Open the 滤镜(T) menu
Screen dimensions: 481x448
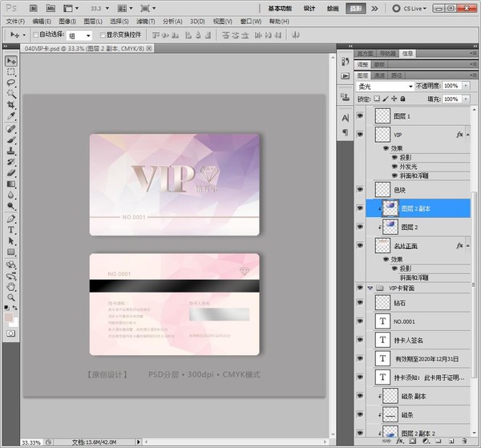145,22
